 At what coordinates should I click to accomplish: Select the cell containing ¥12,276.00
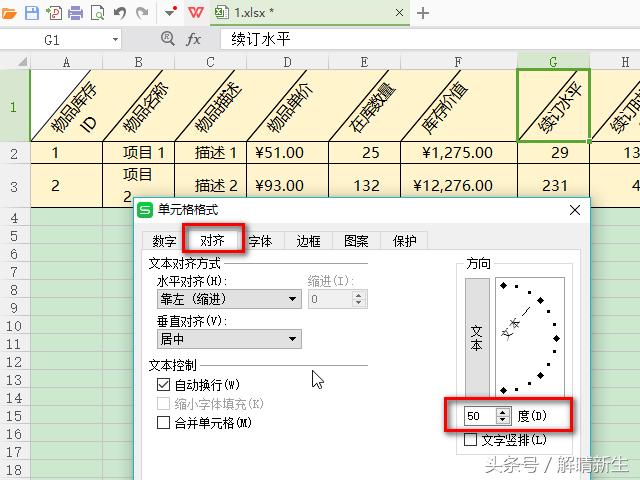[459, 185]
